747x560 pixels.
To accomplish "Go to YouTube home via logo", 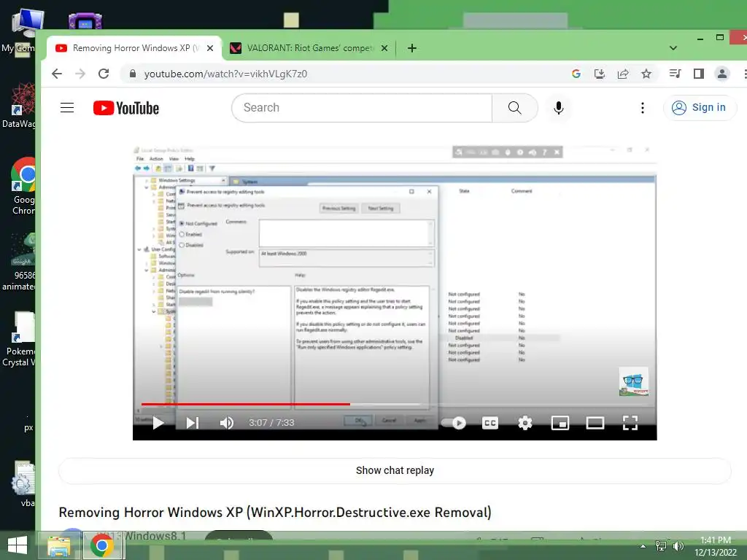I will point(126,108).
